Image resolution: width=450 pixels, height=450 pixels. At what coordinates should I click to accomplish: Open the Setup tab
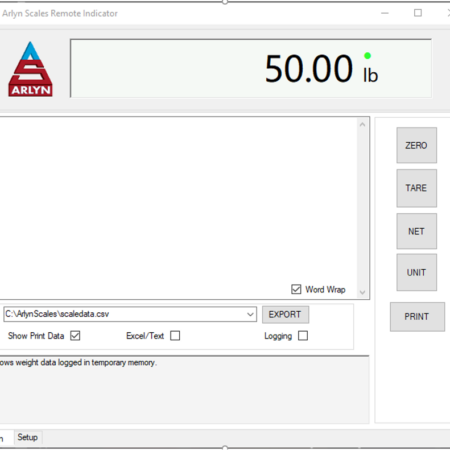click(x=27, y=437)
